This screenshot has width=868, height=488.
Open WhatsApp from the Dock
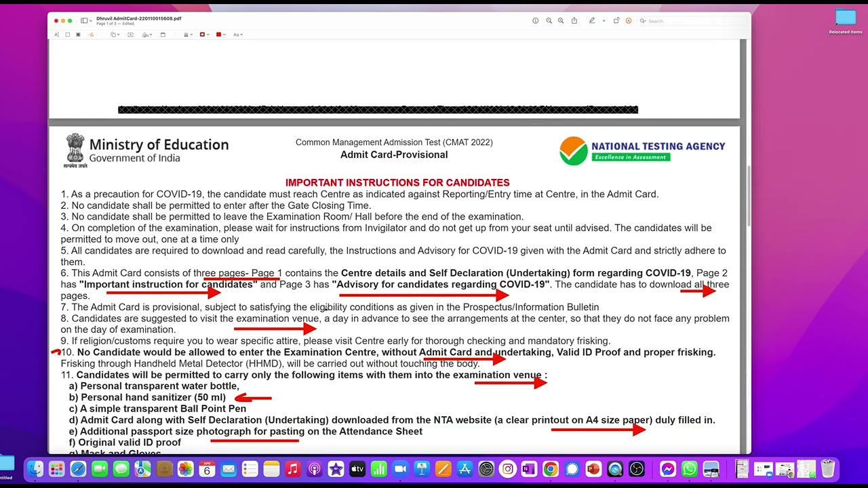[690, 469]
